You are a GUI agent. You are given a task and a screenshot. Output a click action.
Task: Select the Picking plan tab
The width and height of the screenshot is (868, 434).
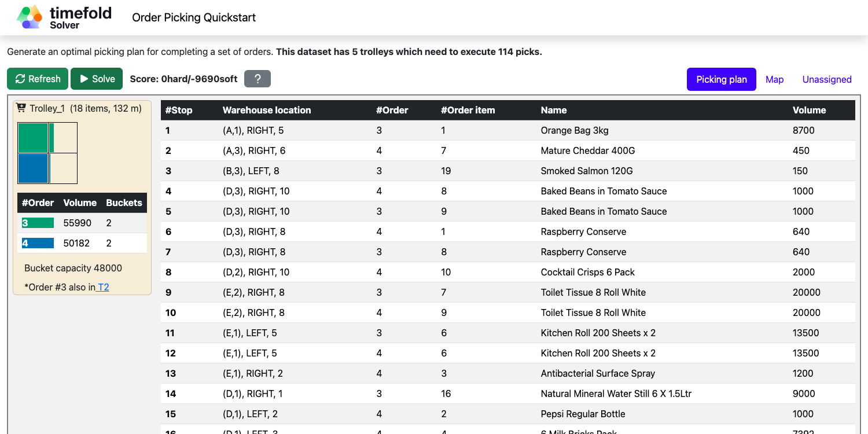(721, 79)
